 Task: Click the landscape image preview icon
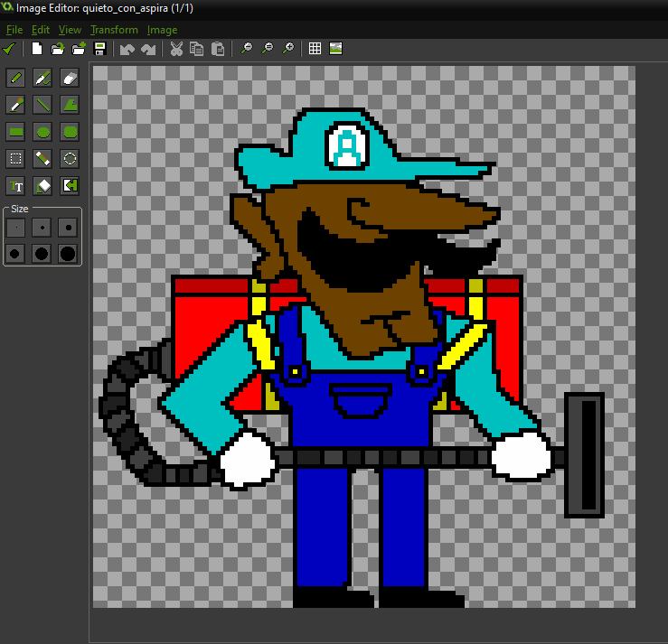click(335, 49)
